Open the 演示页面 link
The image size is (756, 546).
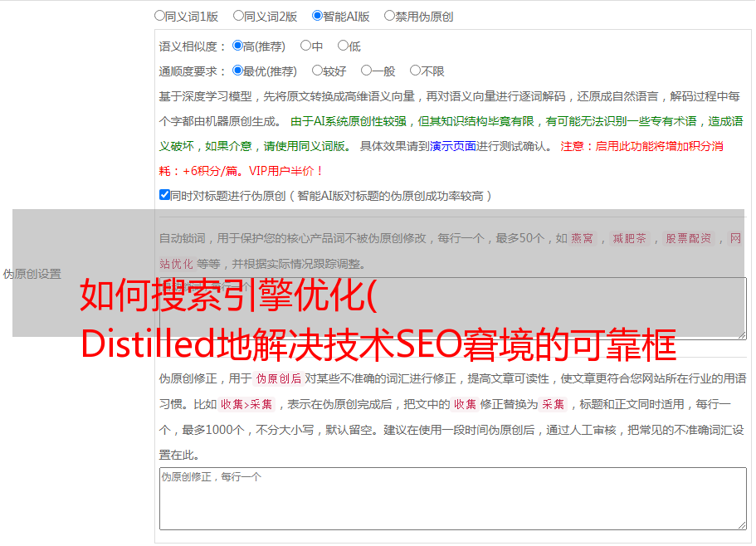click(452, 146)
